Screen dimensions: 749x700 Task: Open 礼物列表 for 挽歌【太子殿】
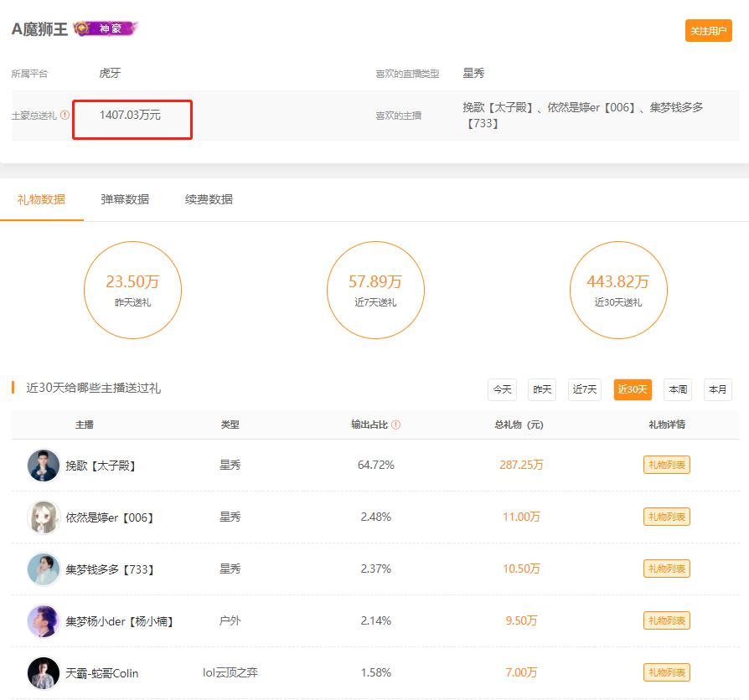[666, 466]
